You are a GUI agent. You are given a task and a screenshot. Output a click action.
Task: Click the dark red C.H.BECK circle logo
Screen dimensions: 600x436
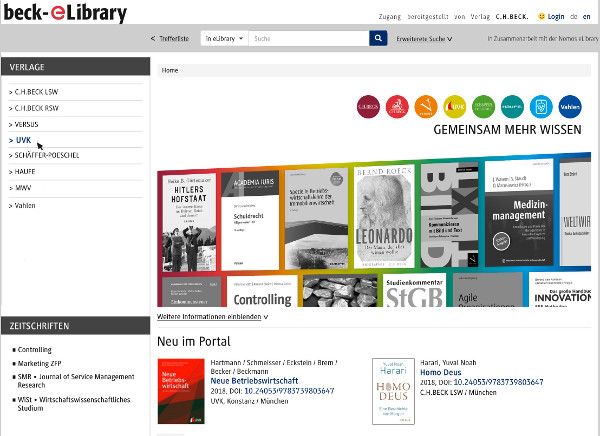[x=368, y=107]
